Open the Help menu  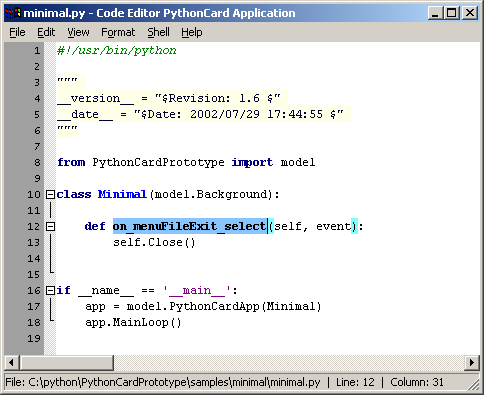point(192,32)
